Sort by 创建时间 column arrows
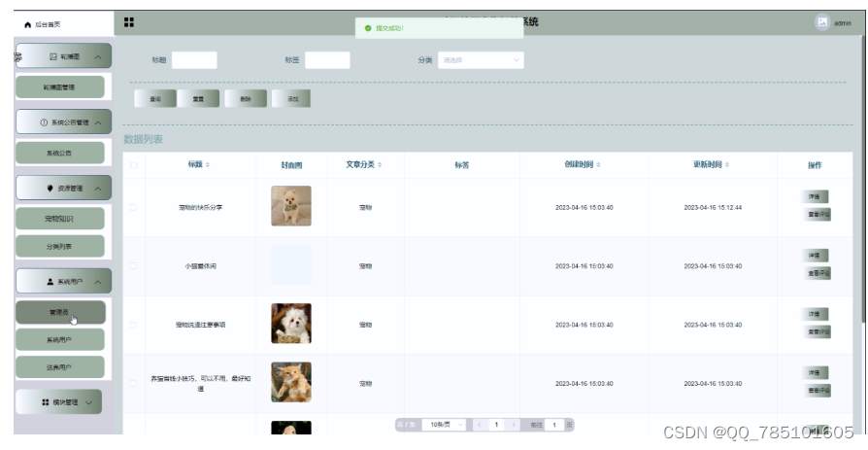The width and height of the screenshot is (868, 450). coord(598,164)
